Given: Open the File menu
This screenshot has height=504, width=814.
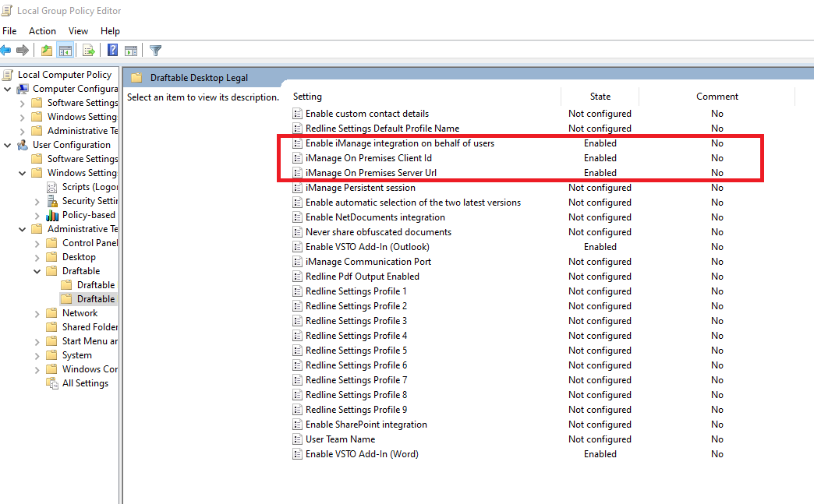Looking at the screenshot, I should (9, 31).
